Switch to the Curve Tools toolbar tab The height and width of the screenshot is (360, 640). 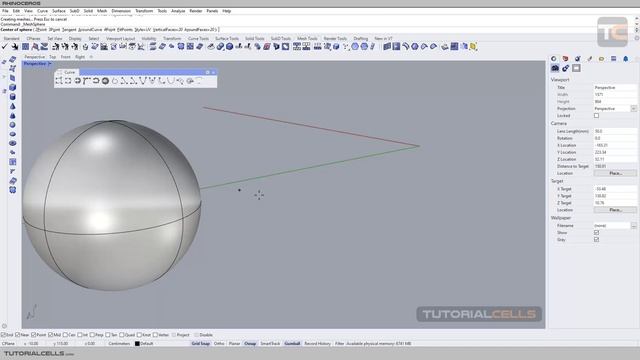click(x=198, y=38)
